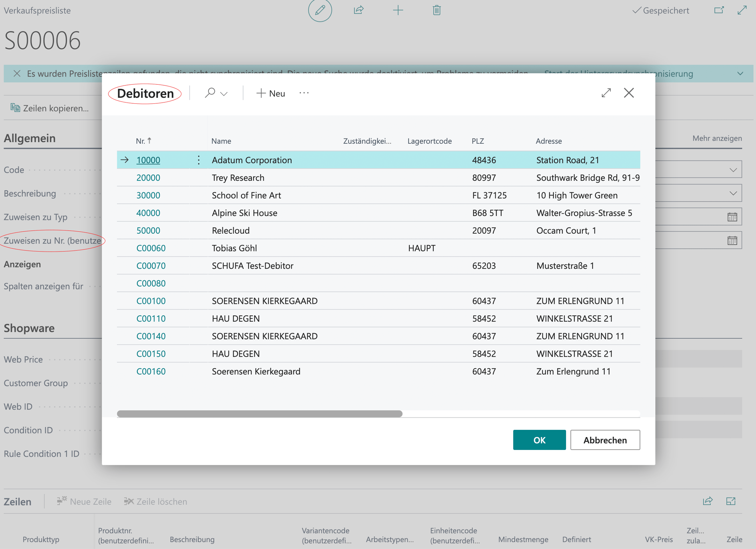Select the Relecloud row
Image resolution: width=756 pixels, height=549 pixels.
click(x=378, y=230)
